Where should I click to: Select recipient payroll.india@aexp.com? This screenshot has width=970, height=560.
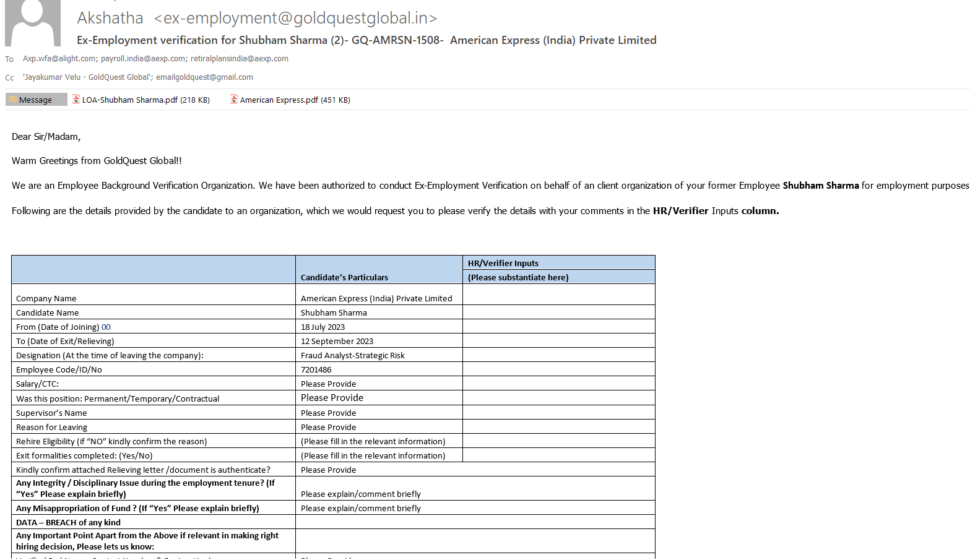pyautogui.click(x=143, y=59)
